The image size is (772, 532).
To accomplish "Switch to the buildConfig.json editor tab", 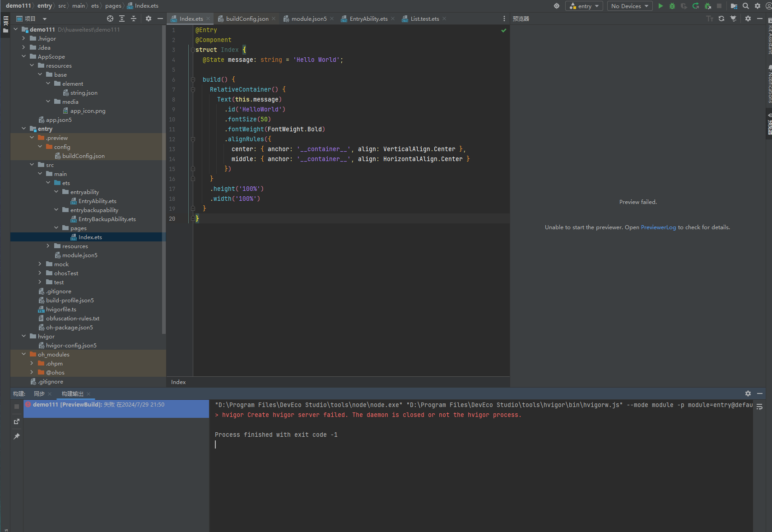I will [x=247, y=19].
